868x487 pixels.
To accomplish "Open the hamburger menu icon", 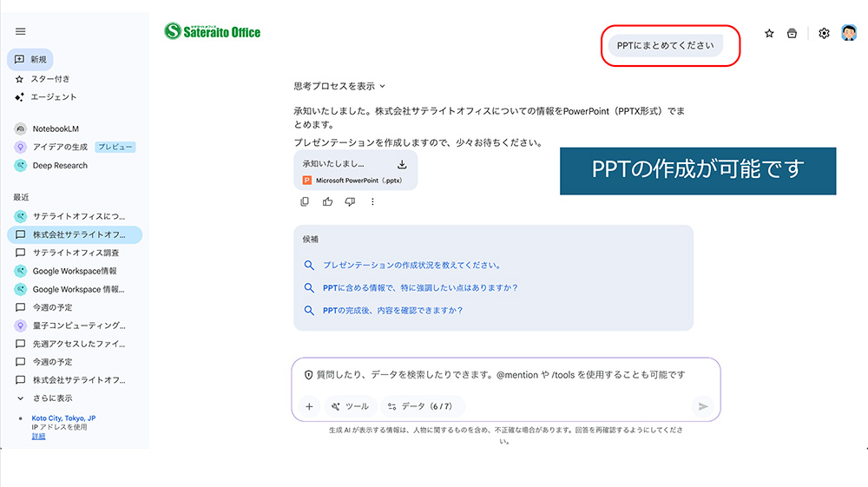I will (x=21, y=31).
